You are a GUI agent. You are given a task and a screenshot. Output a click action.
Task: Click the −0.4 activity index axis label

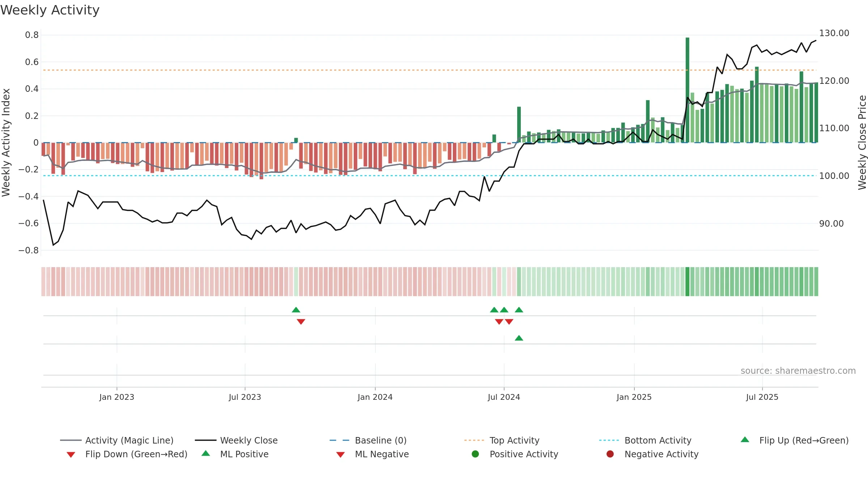[29, 197]
